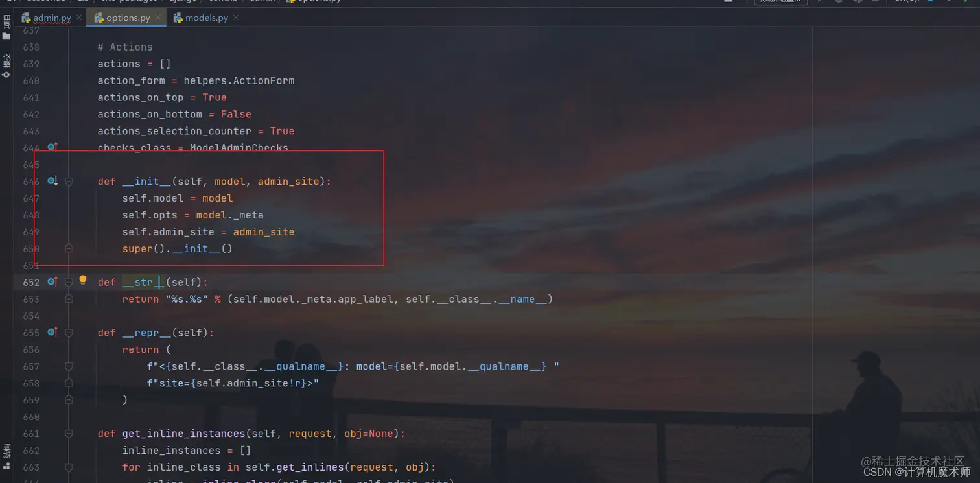
Task: Click 'admin_site' parameter on line 646
Action: 288,182
